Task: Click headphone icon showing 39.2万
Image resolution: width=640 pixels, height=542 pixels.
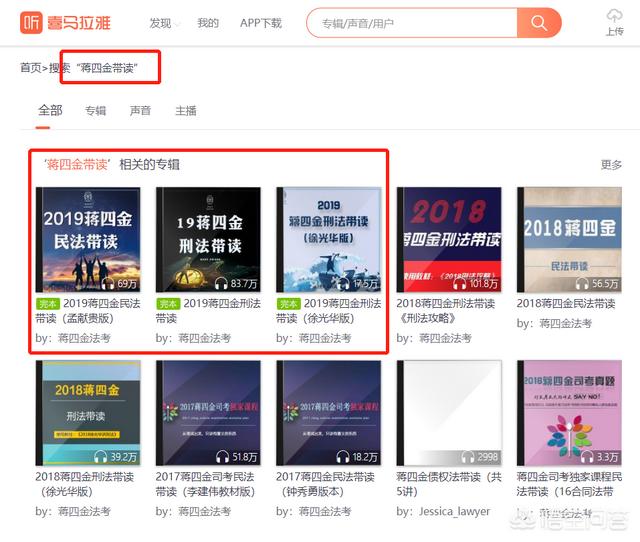Action: 100,457
